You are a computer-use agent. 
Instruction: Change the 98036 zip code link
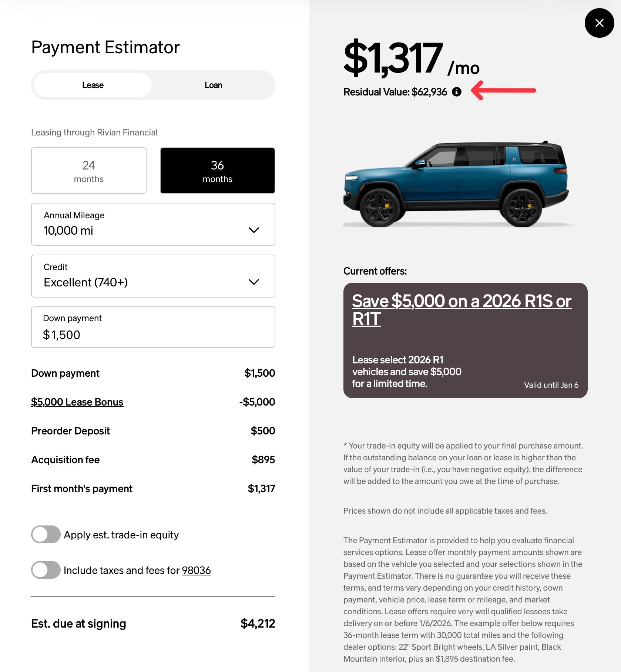(x=196, y=570)
